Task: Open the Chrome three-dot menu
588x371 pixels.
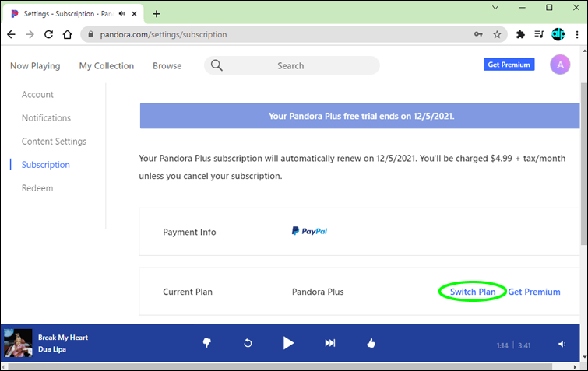Action: 577,34
